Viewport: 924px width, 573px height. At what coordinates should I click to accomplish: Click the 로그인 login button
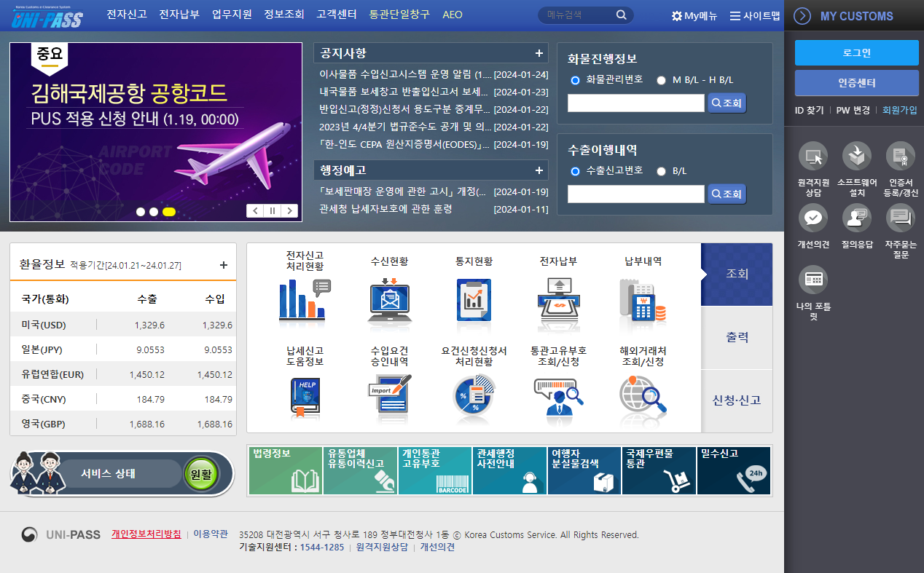(x=856, y=52)
